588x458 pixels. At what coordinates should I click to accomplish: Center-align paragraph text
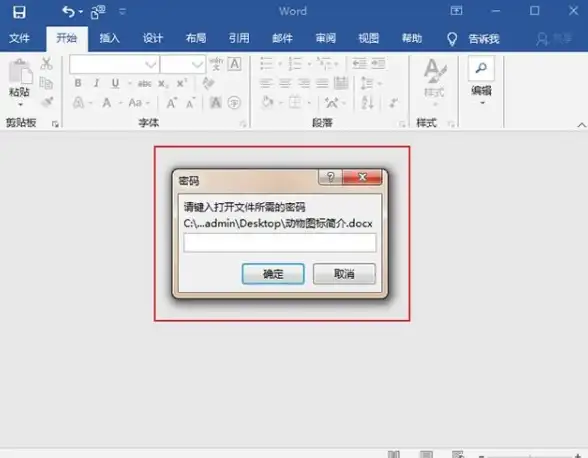point(285,83)
